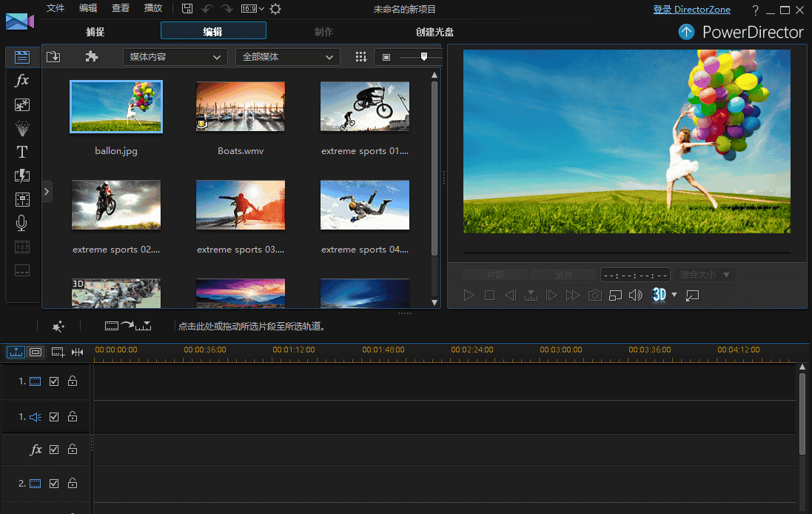Click the thumbnail size slider handle
Screen dimensions: 812x514
(x=423, y=56)
